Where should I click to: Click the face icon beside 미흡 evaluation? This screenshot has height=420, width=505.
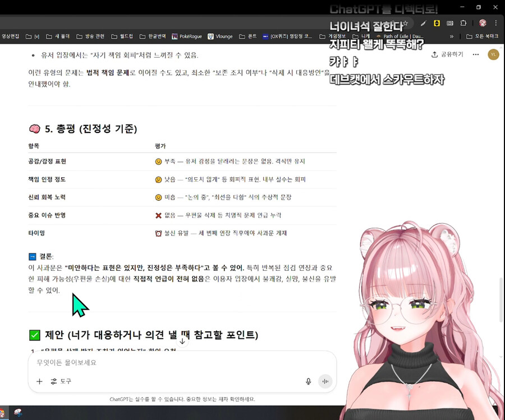pyautogui.click(x=158, y=197)
